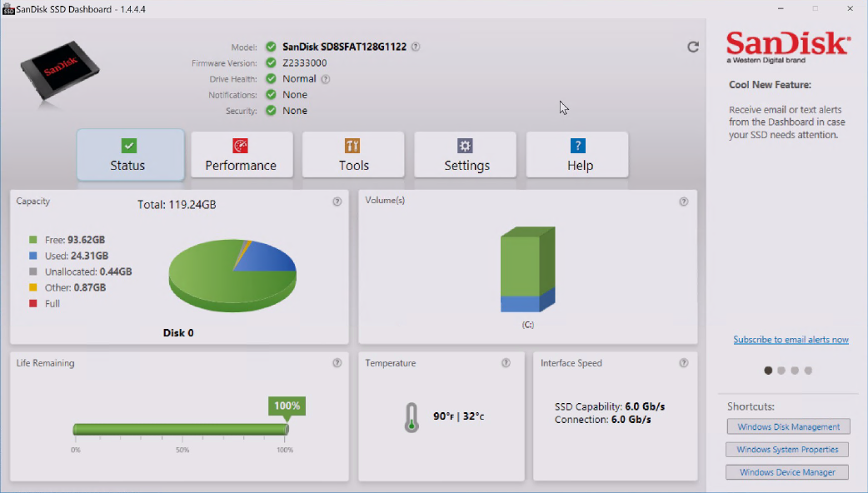Open Windows Device Manager shortcut
Screen dimensions: 868x493
point(787,472)
